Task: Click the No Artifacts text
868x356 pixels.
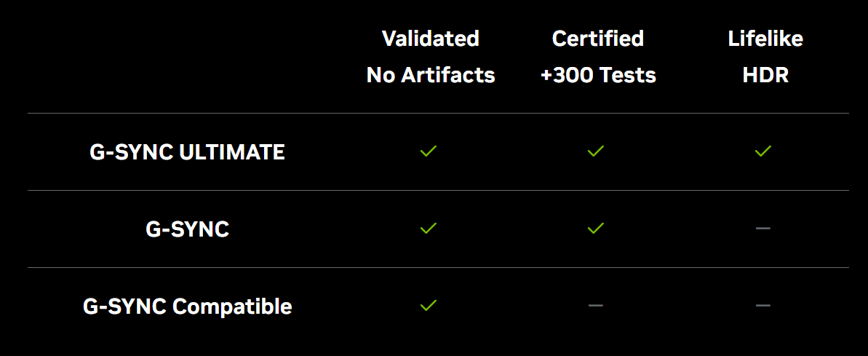Action: [x=431, y=75]
